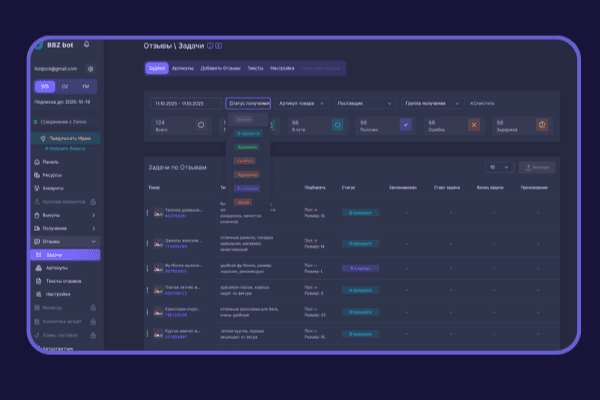This screenshot has height=400, width=600.
Task: Open the Добавить Отзывы tab
Action: coord(220,68)
